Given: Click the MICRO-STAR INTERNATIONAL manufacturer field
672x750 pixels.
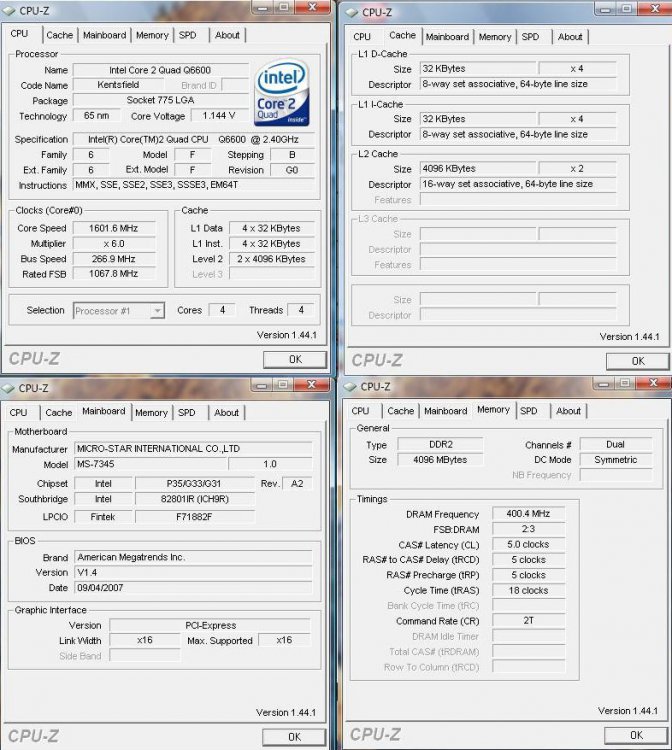Looking at the screenshot, I should [x=193, y=449].
